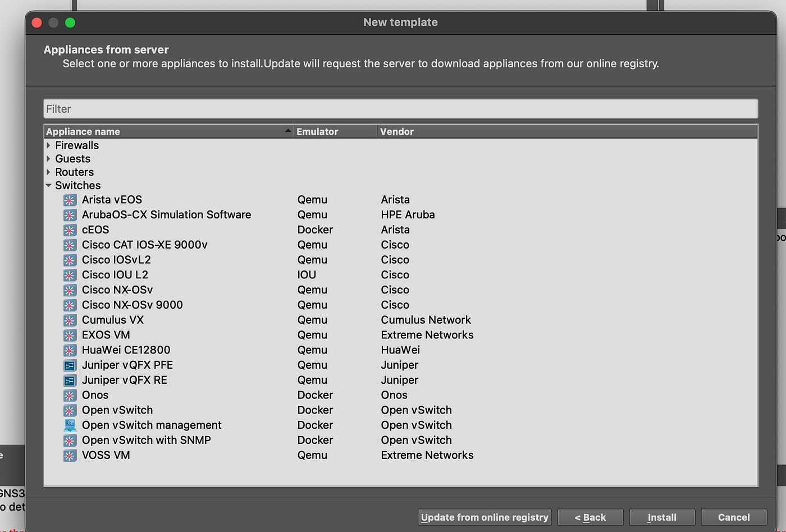Select the Cumulus VX switch icon
Viewport: 786px width, 532px height.
click(70, 320)
